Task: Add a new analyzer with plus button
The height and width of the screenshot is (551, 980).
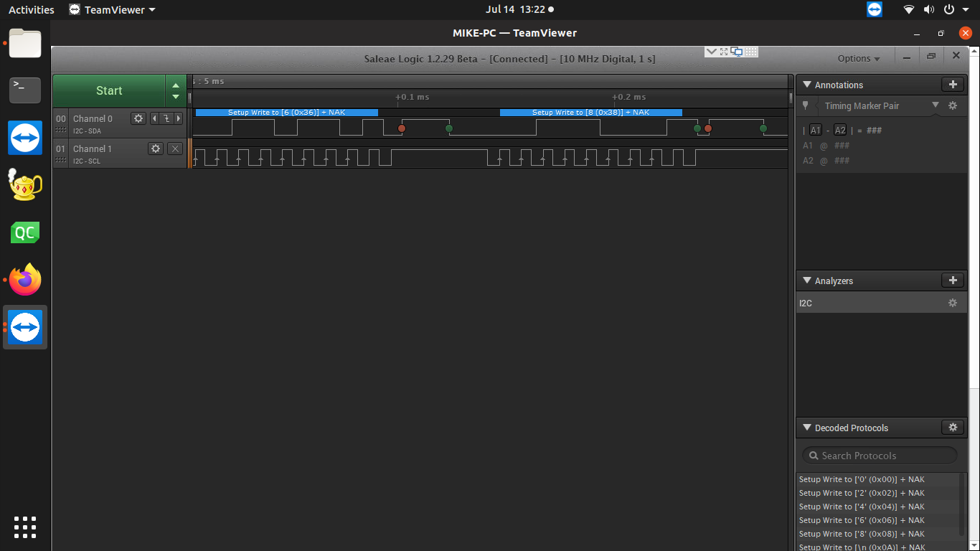Action: point(953,281)
